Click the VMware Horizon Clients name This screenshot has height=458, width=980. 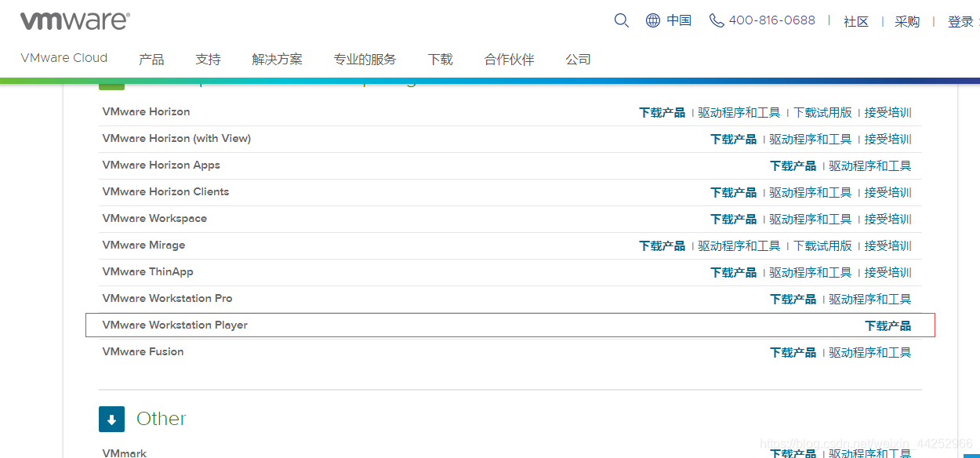click(165, 191)
